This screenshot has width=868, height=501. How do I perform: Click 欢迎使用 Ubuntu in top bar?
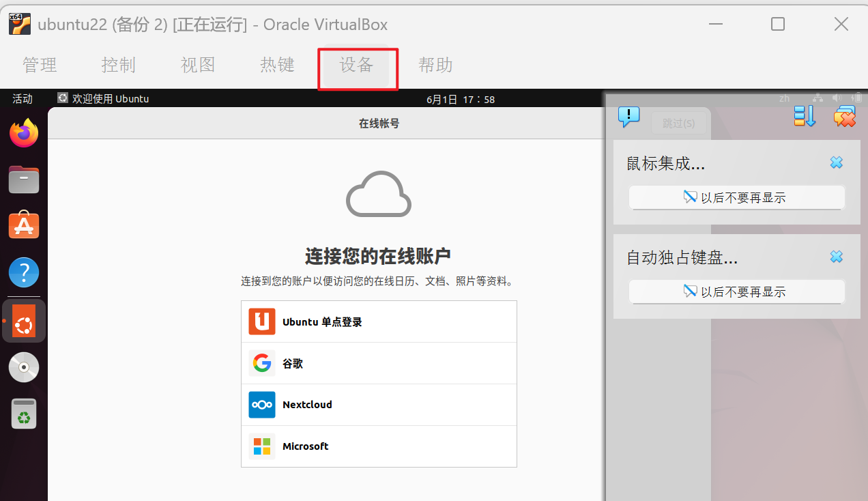[x=103, y=99]
